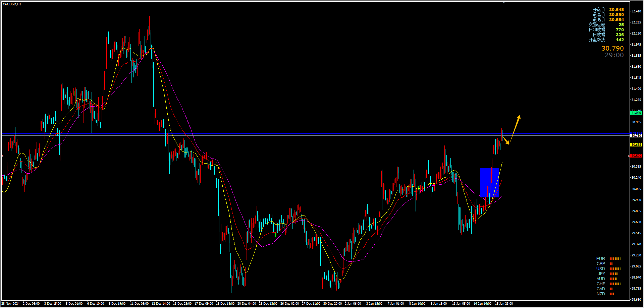Click the JPY currency strength label
Screen dimensions: 644x308
coord(601,274)
